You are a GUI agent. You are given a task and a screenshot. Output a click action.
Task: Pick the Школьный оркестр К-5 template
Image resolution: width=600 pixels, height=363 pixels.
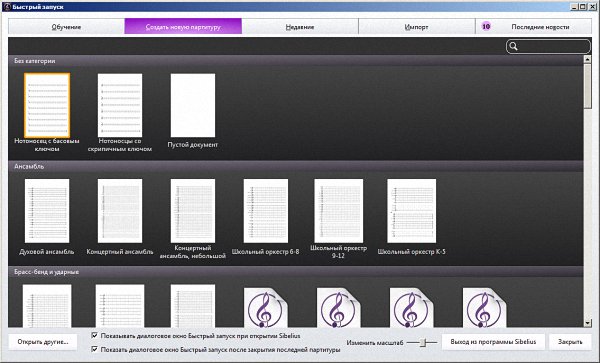pos(411,211)
